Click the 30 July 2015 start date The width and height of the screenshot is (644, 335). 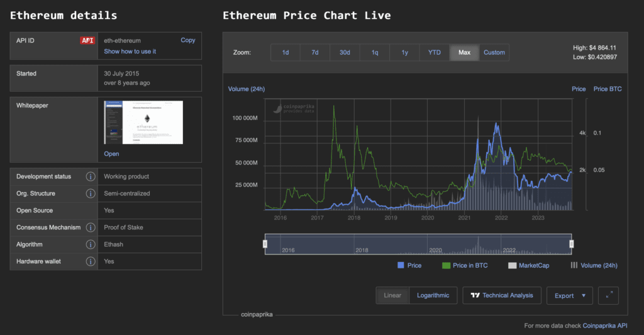pyautogui.click(x=121, y=74)
